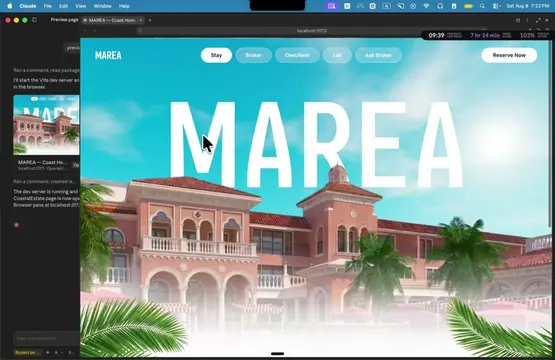Image resolution: width=555 pixels, height=360 pixels.
Task: Open the Claude app menu
Action: [x=28, y=6]
